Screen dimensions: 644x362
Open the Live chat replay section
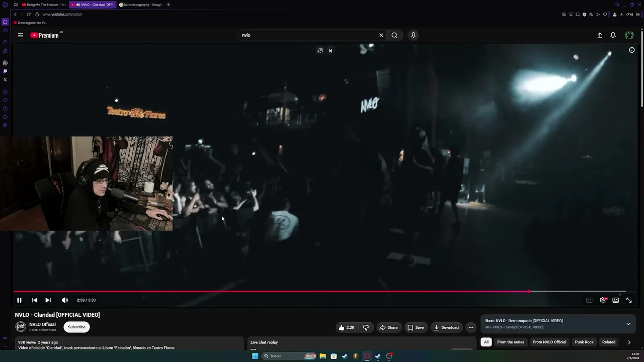pos(361,343)
